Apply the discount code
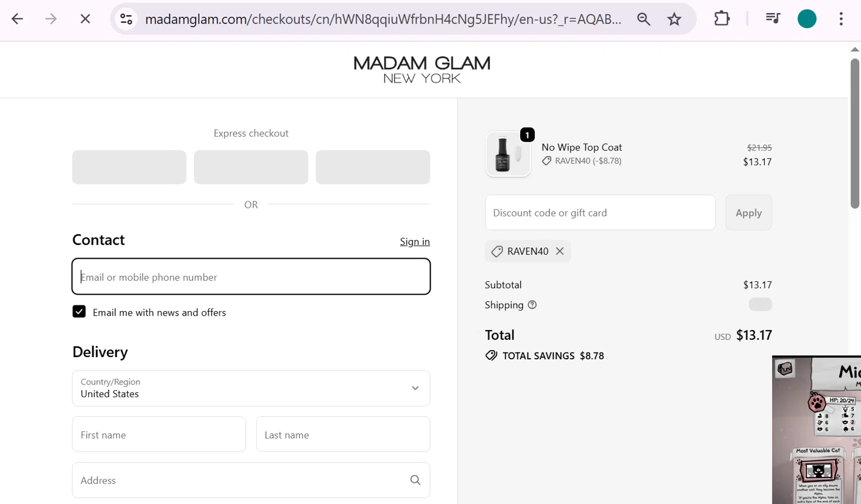The width and height of the screenshot is (861, 504). tap(748, 212)
